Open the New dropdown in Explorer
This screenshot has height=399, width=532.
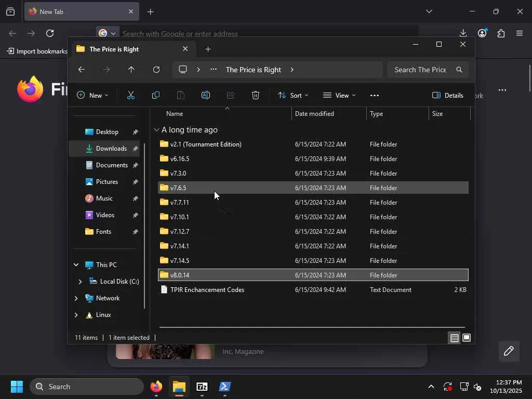pyautogui.click(x=92, y=96)
